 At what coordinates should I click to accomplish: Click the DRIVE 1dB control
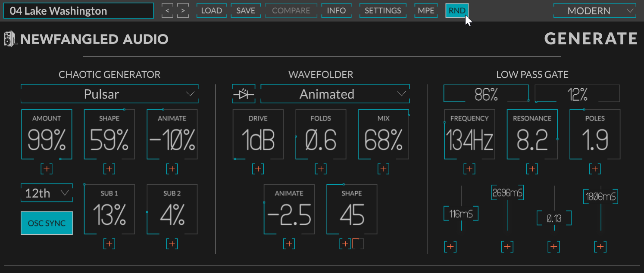coord(258,134)
